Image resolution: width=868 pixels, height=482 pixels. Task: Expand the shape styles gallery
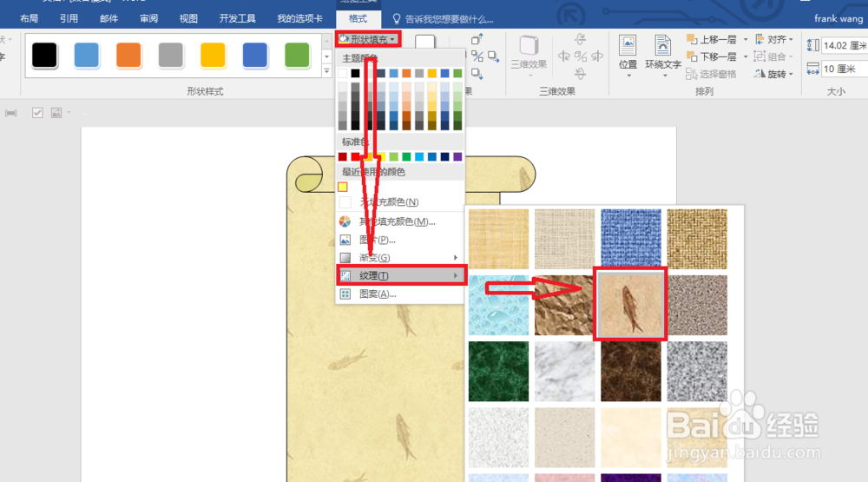pyautogui.click(x=326, y=71)
